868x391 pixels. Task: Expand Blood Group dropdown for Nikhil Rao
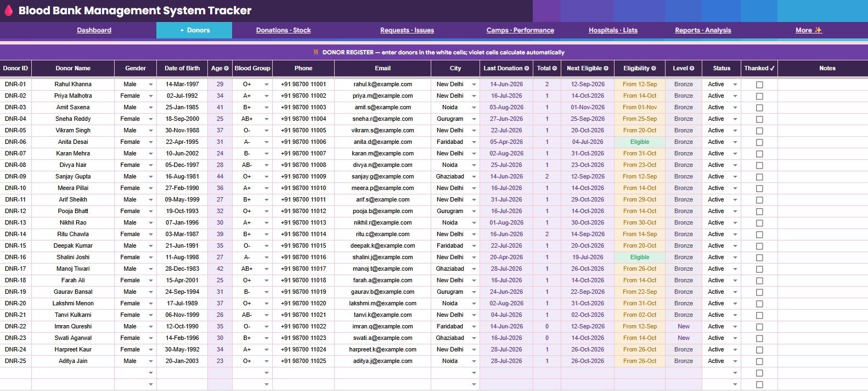(267, 223)
